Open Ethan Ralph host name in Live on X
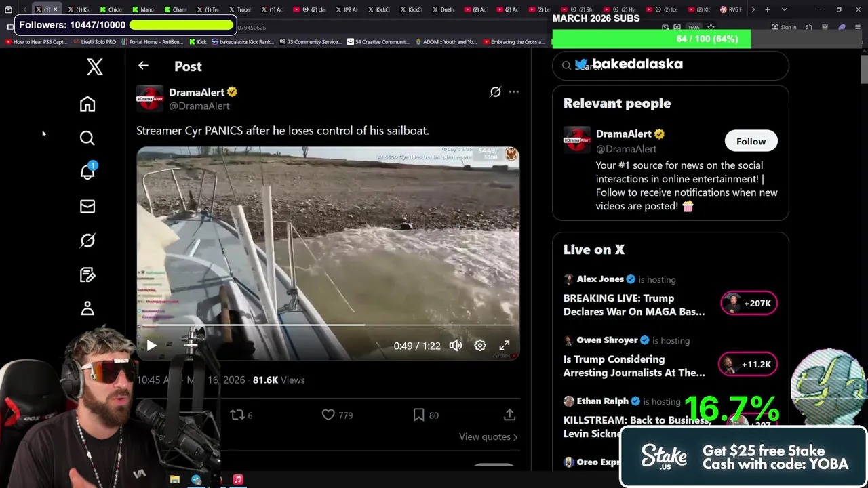868x488 pixels. (x=601, y=401)
